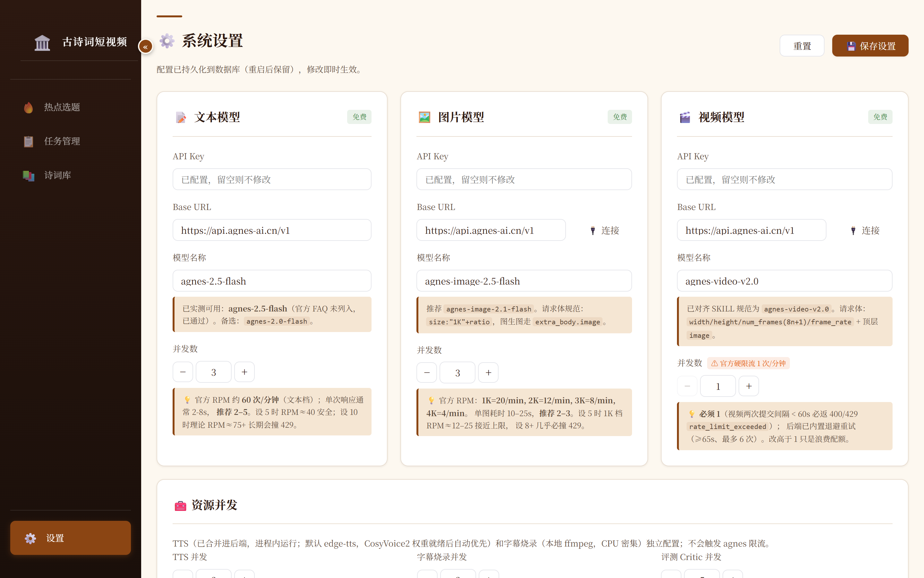This screenshot has width=924, height=578.
Task: Click the lightbulb icon in video 必须 1 hint
Action: click(x=691, y=414)
